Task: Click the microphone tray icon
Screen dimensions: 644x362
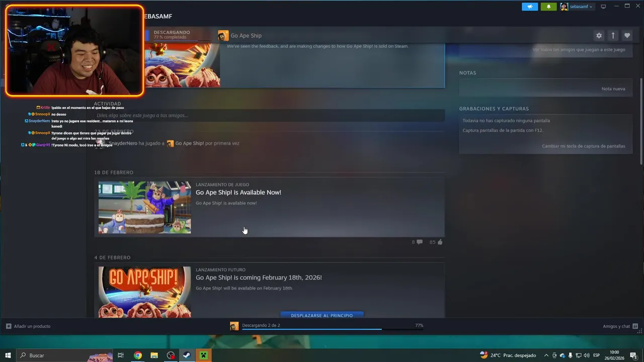Action: click(571, 355)
